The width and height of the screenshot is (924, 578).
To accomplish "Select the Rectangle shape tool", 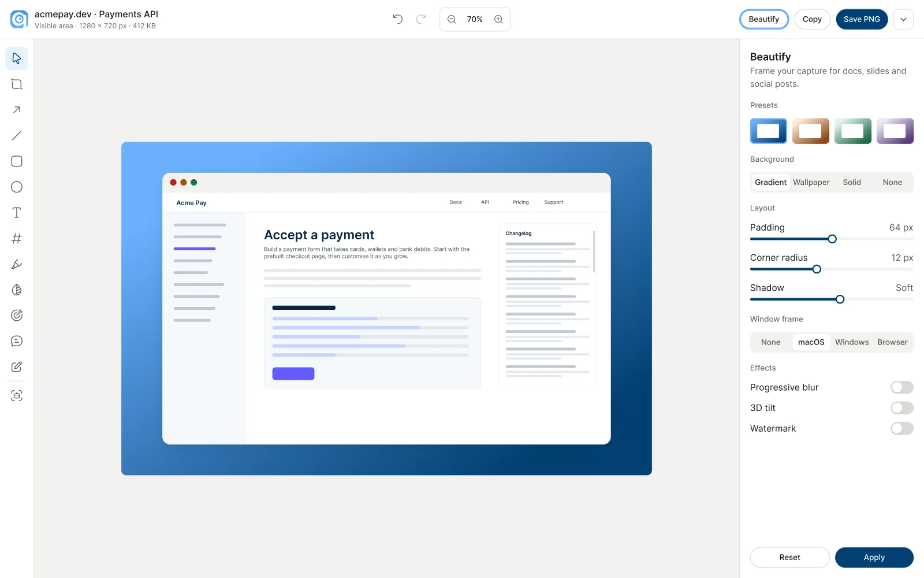I will point(17,161).
